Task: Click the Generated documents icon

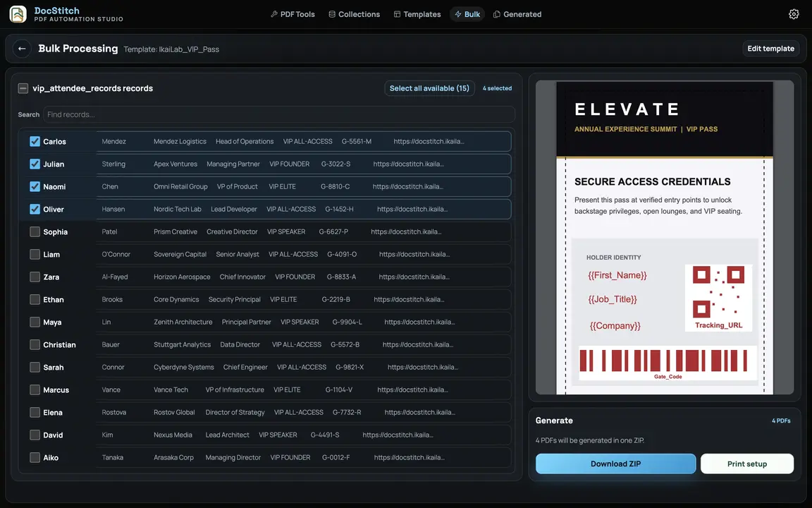Action: [497, 14]
